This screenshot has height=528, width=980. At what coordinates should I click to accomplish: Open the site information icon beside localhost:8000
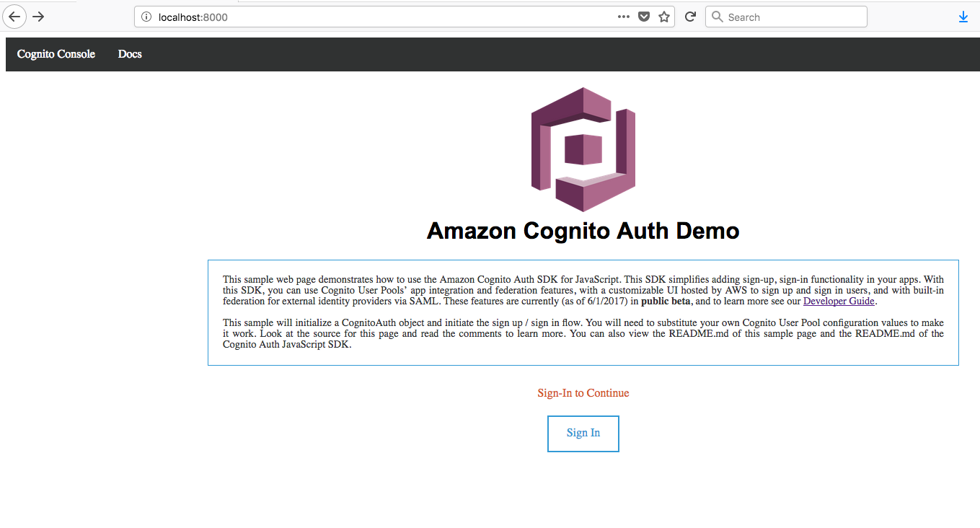[x=146, y=17]
